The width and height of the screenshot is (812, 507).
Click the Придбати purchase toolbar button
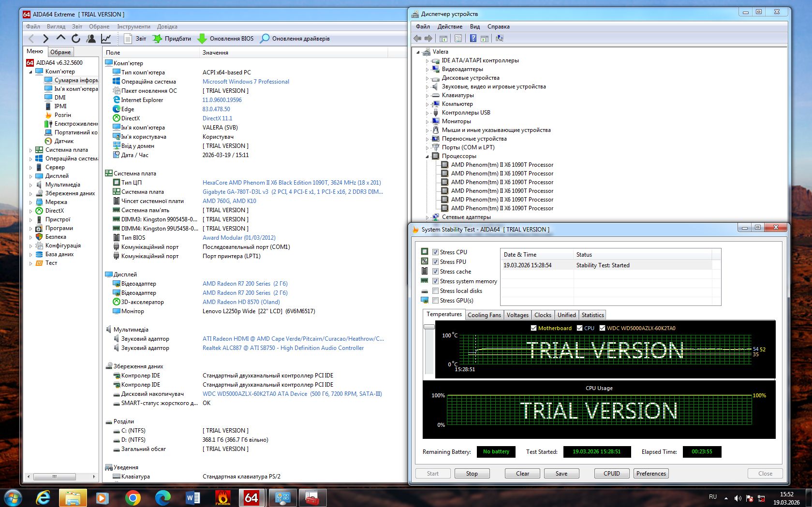click(x=172, y=39)
